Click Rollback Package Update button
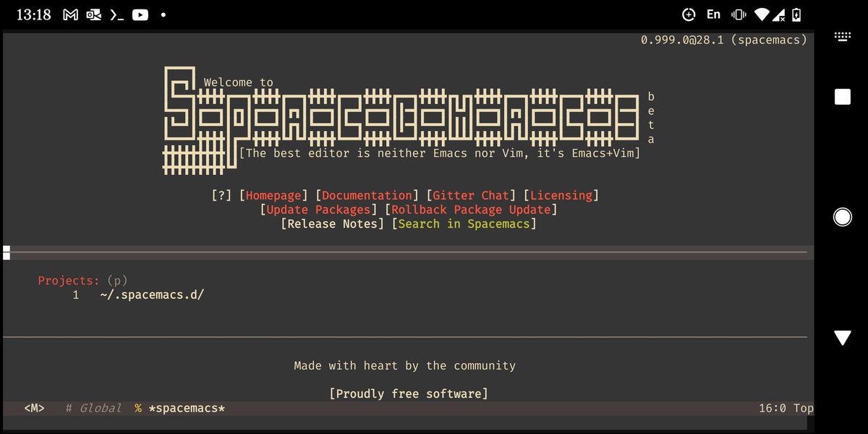 [x=471, y=210]
